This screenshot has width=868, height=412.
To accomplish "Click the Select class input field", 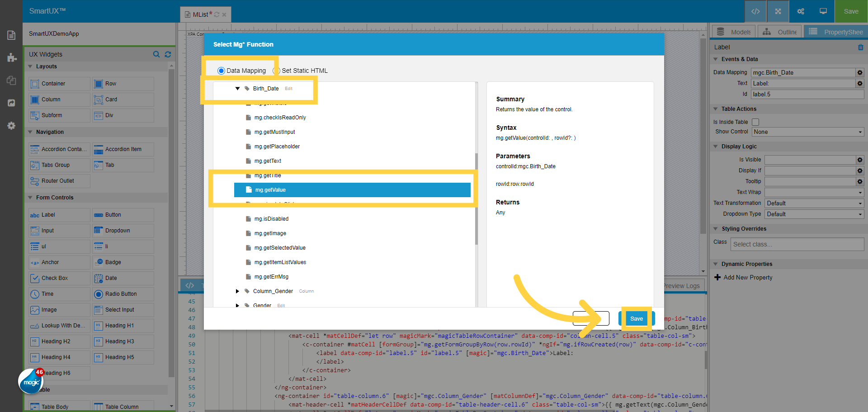I will point(797,244).
